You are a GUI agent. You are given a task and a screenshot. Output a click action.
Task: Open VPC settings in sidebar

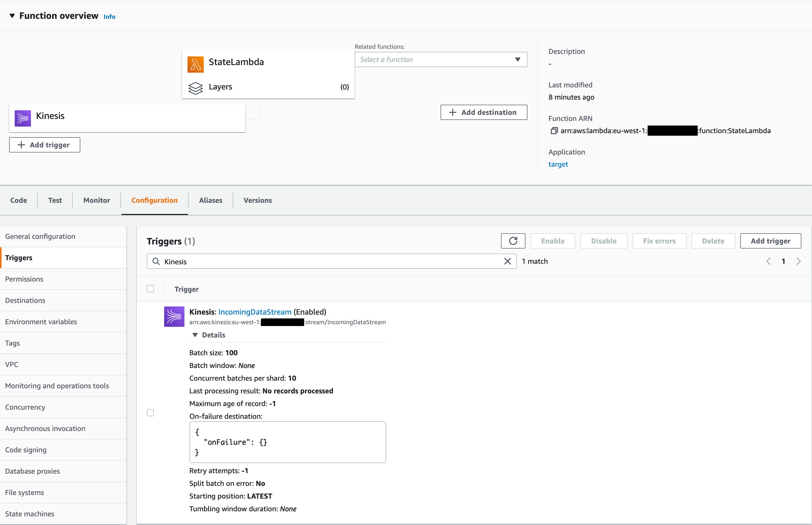63,364
